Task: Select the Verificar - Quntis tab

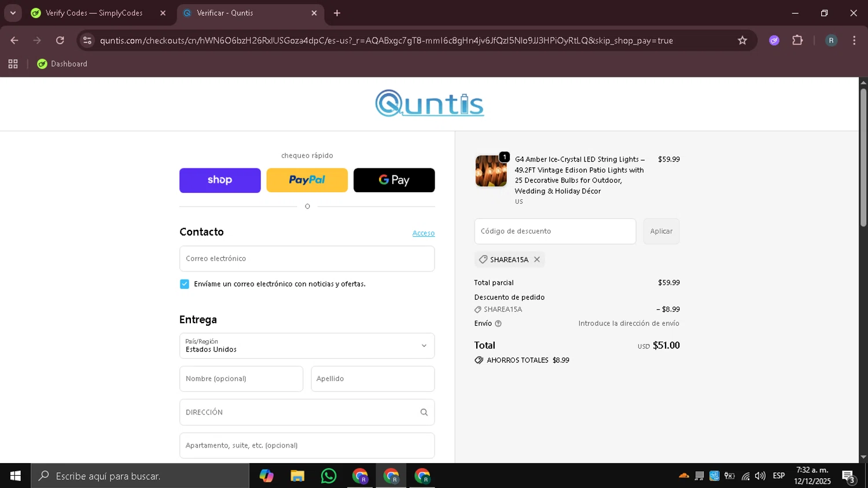Action: coord(225,13)
